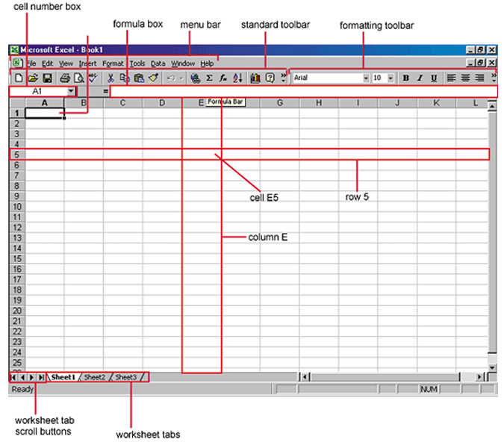Switch to the Sheet1 tab
This screenshot has width=504, height=442.
(x=63, y=377)
